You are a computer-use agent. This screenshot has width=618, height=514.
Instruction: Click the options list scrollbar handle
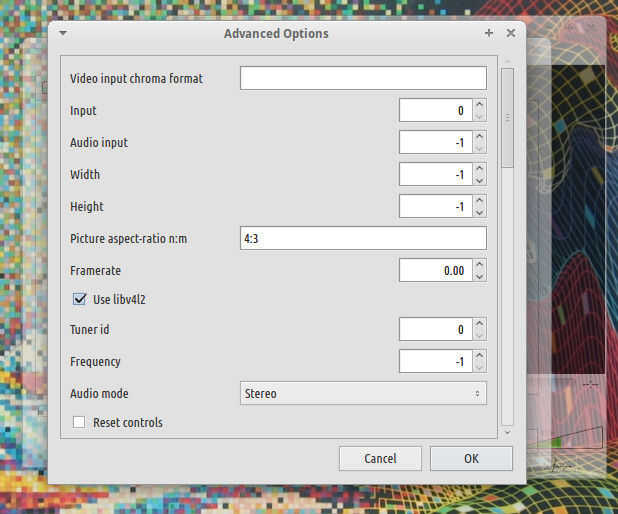click(508, 118)
